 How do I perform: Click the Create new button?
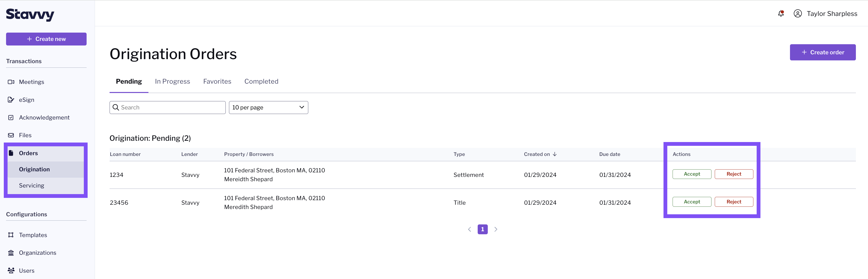point(46,39)
